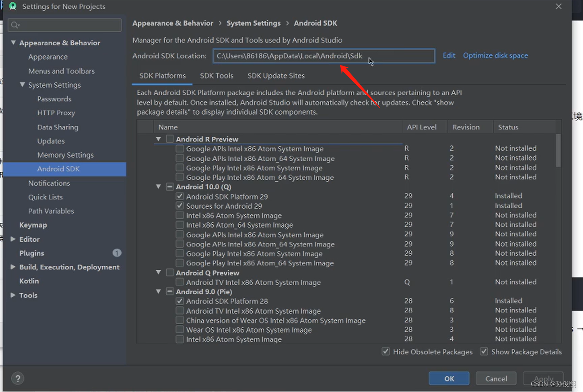Click the magnifier icon in settings search
The width and height of the screenshot is (583, 392).
click(x=15, y=25)
